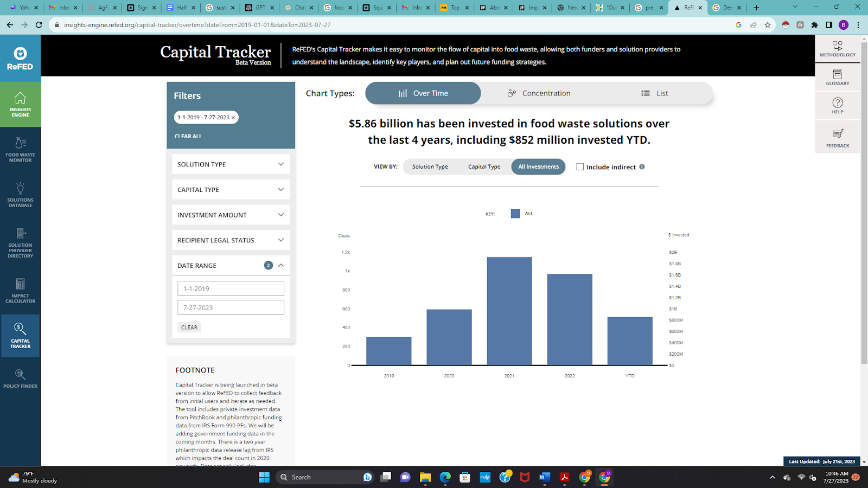Click the blue ALL legend color swatch
Image resolution: width=868 pixels, height=488 pixels.
[515, 214]
